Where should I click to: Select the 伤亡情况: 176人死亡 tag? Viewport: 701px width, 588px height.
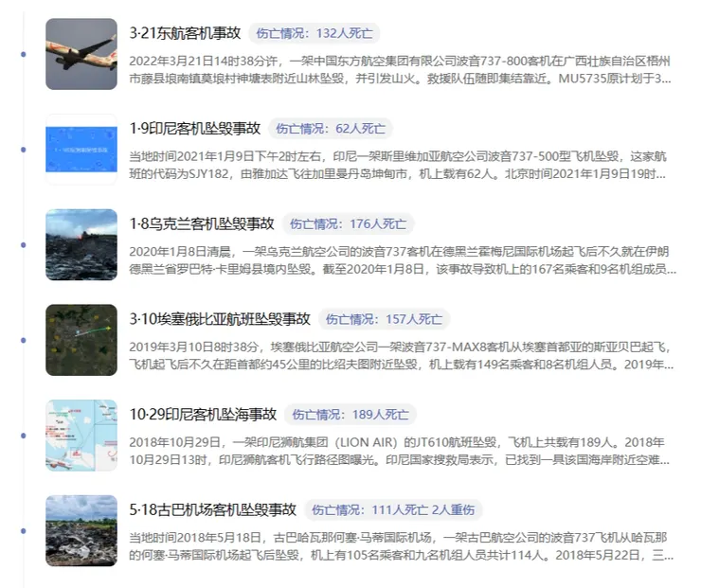(349, 223)
